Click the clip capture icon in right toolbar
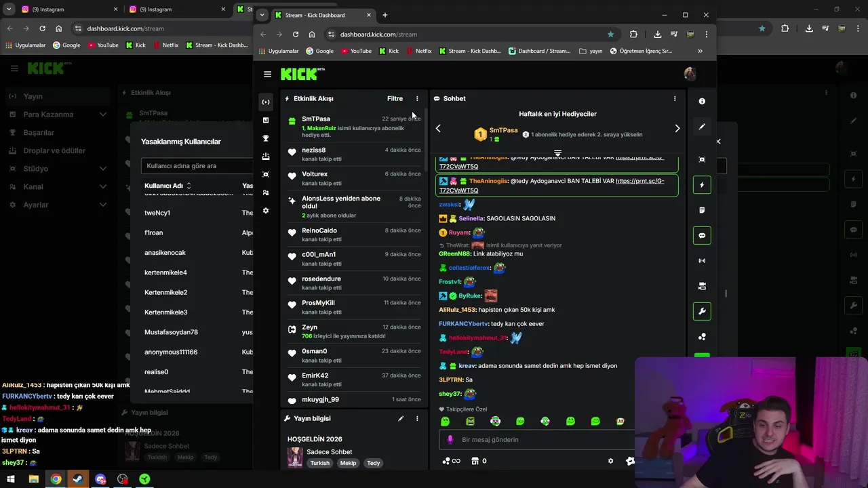The width and height of the screenshot is (868, 488). (702, 159)
